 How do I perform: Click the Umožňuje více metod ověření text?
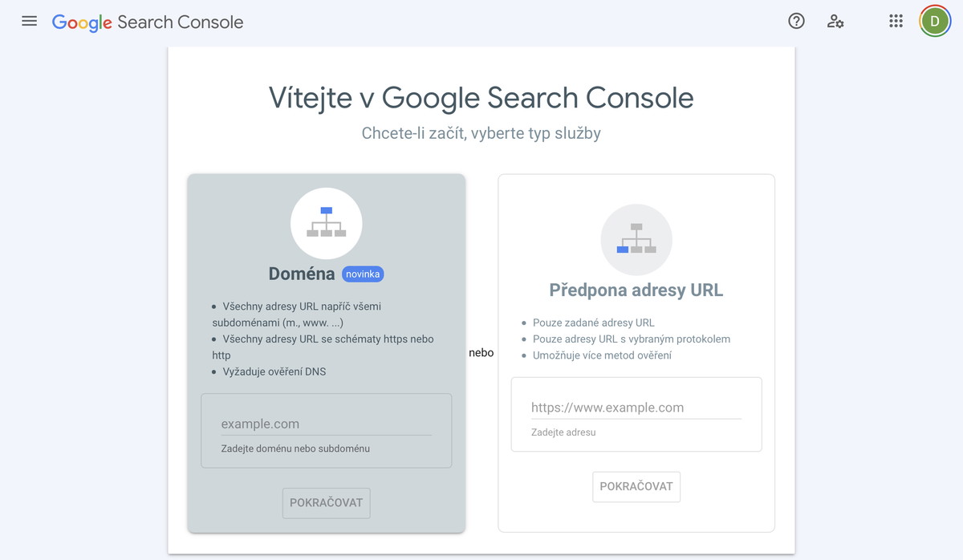point(602,355)
